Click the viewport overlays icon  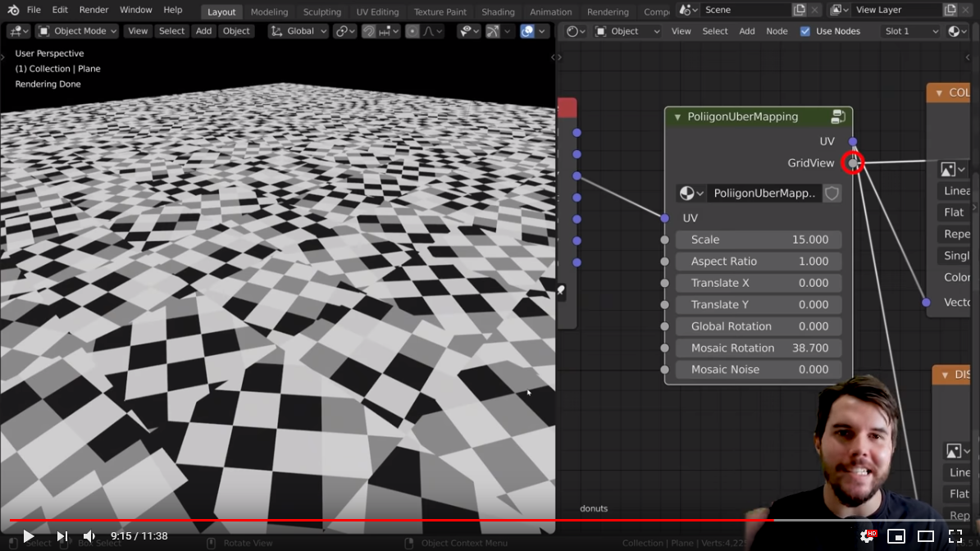[527, 31]
